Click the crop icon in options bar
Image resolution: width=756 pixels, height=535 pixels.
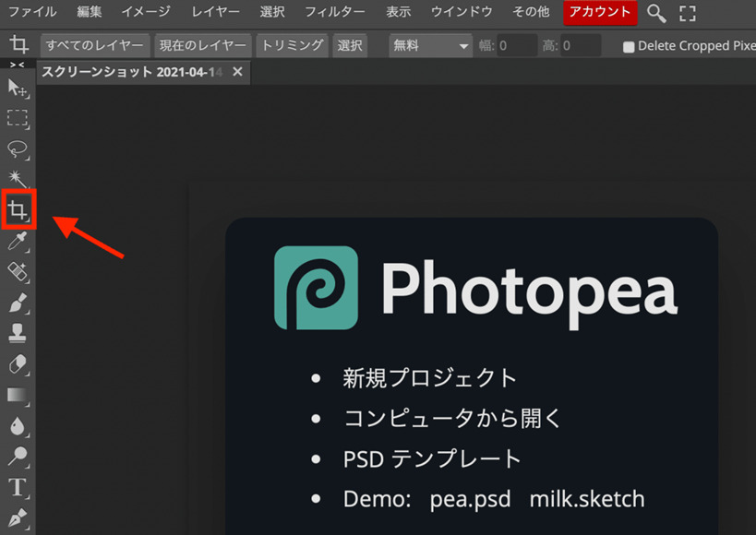19,45
